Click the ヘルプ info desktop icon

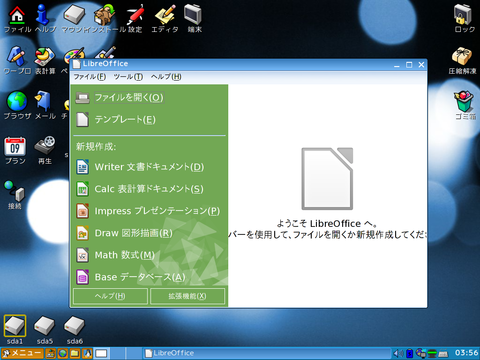tap(45, 18)
